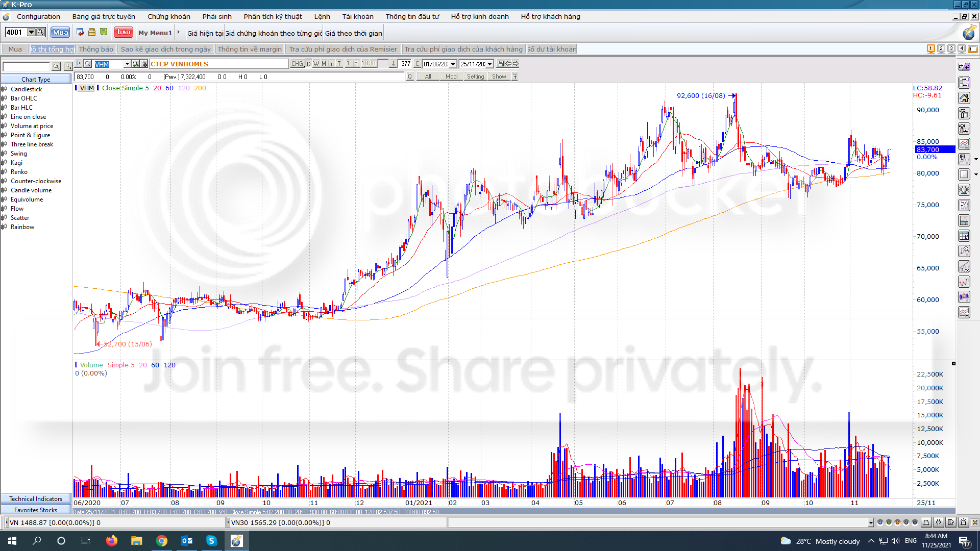The width and height of the screenshot is (980, 551).
Task: Click the red 'bán' sell button icon
Action: (x=124, y=32)
